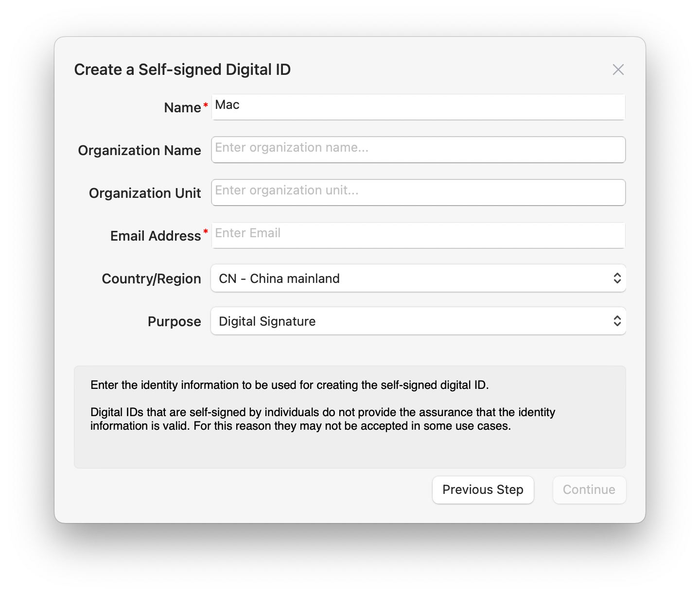This screenshot has width=700, height=595.
Task: Click the Country/Region label
Action: click(151, 279)
